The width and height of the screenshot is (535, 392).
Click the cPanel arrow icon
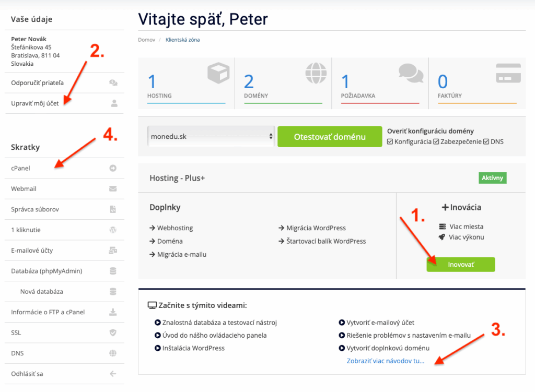click(113, 168)
